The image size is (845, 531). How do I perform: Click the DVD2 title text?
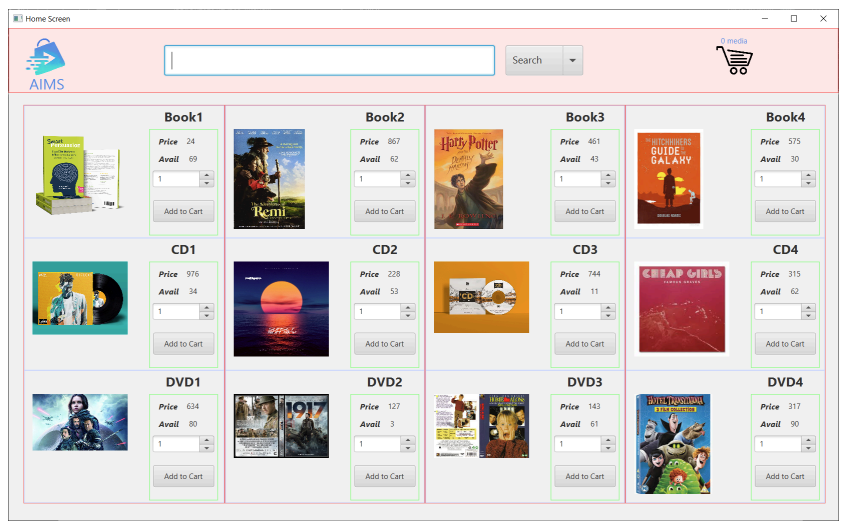coord(384,382)
